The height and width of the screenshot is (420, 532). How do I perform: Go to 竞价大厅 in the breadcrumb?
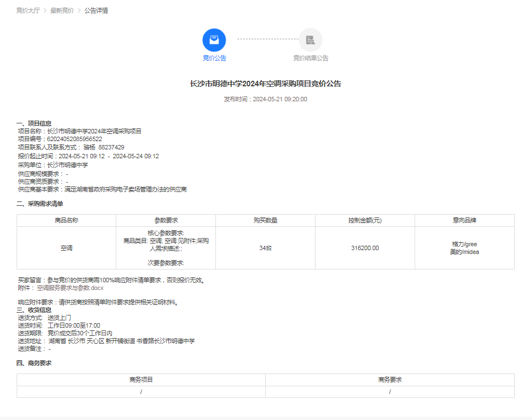click(x=28, y=11)
